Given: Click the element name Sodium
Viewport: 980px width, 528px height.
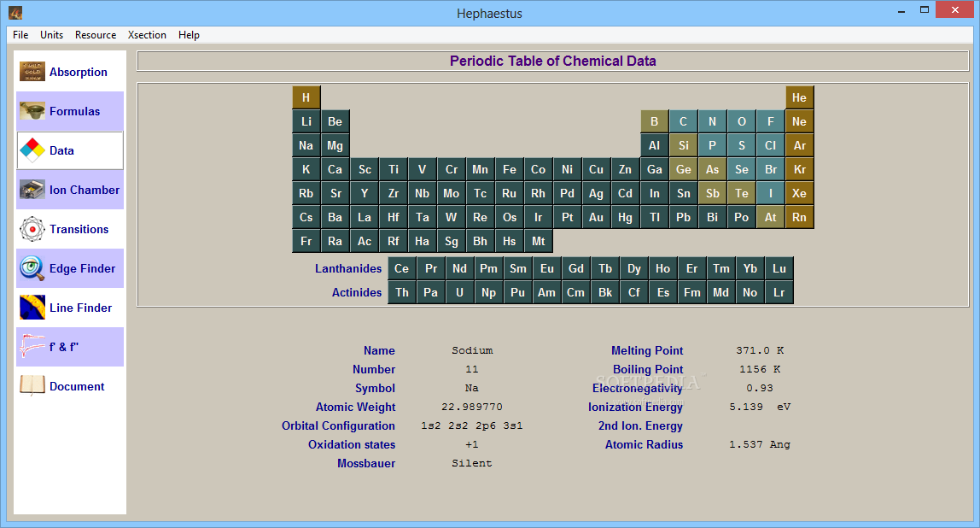Looking at the screenshot, I should (473, 350).
